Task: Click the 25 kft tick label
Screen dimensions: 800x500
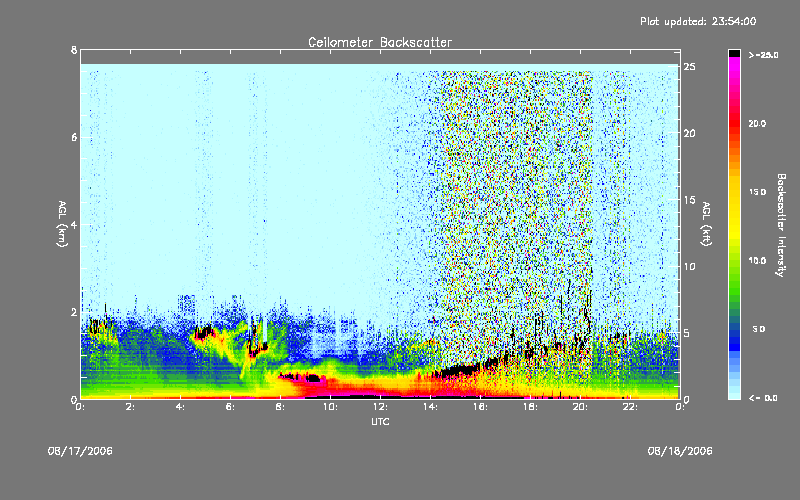Action: [x=690, y=67]
